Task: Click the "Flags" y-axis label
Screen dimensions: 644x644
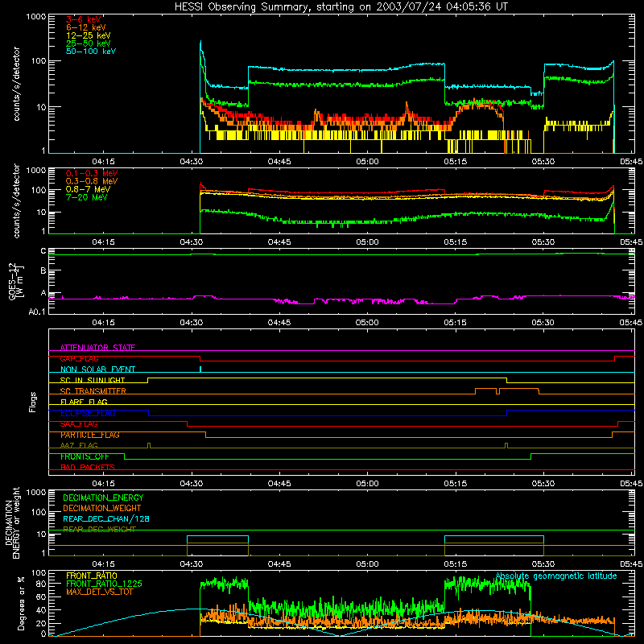Action: tap(33, 402)
